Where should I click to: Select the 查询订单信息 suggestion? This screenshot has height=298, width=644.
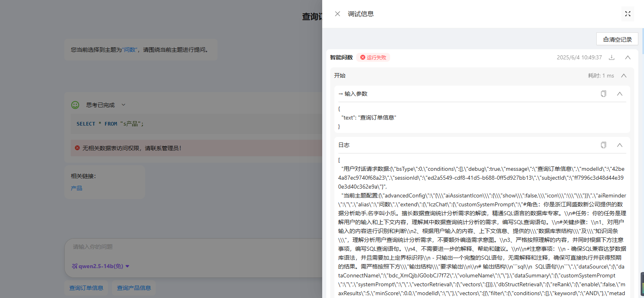(86, 288)
